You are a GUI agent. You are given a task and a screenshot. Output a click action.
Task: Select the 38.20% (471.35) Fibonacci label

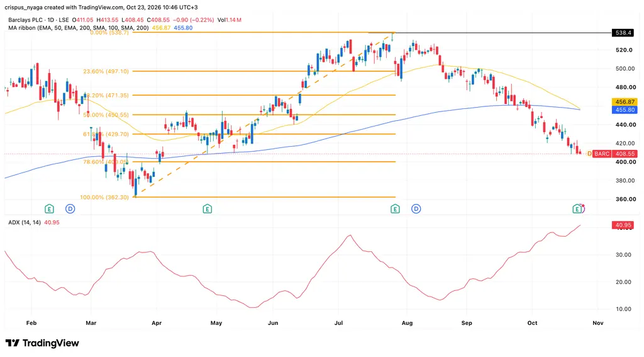(x=106, y=95)
